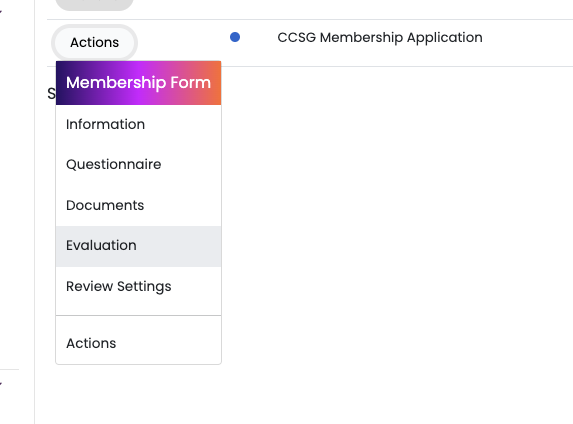
Task: Click the divider below Review Settings
Action: (138, 315)
